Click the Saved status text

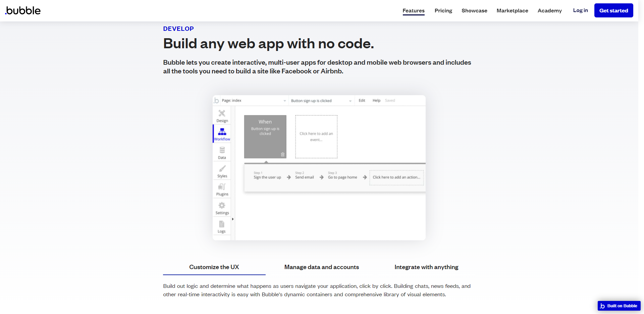click(390, 101)
